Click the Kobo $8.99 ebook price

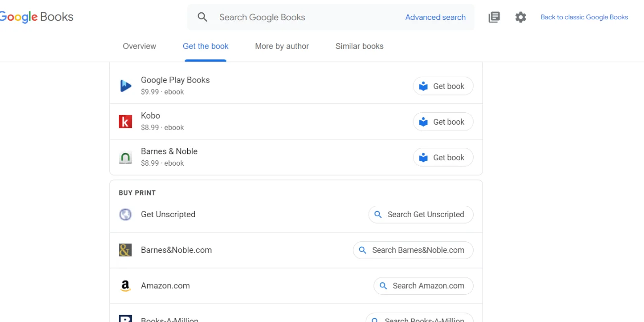pyautogui.click(x=162, y=128)
